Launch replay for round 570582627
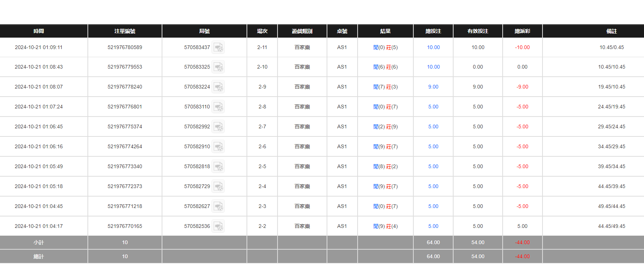The image size is (644, 274). [x=218, y=207]
